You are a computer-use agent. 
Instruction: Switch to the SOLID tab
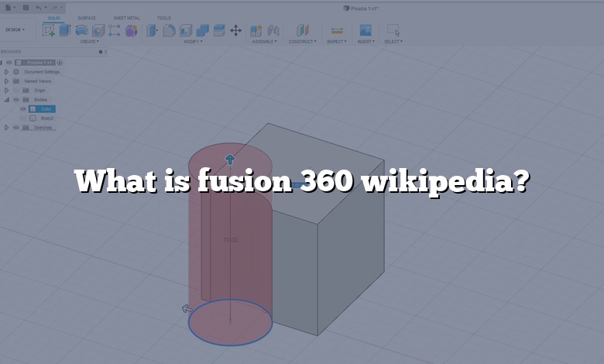pos(54,18)
